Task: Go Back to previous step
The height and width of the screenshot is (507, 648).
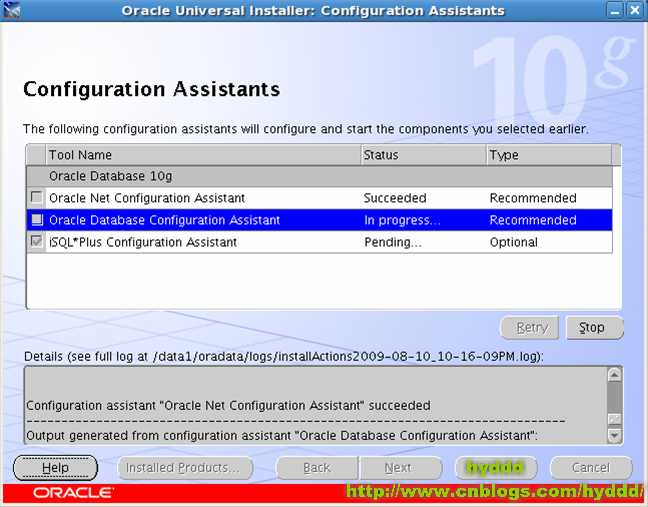Action: [317, 468]
